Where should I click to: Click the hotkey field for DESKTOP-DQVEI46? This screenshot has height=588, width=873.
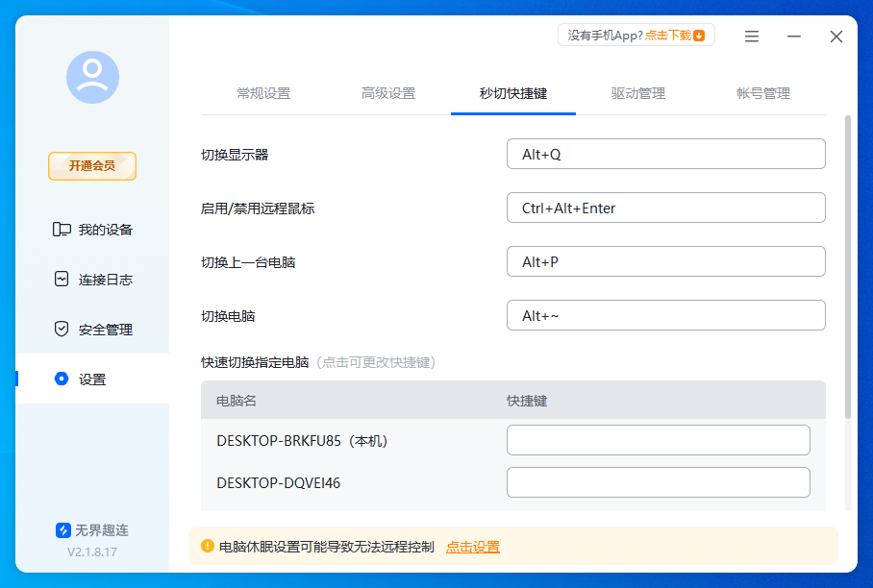coord(658,482)
